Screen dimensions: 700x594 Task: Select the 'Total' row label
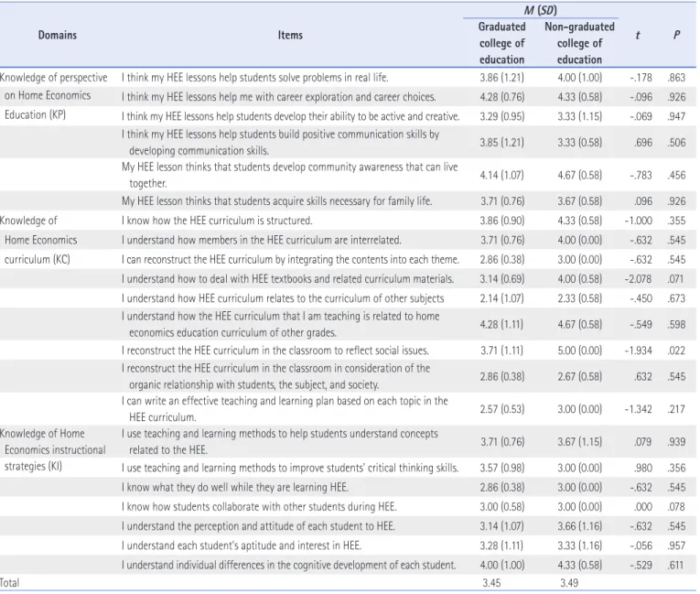[x=9, y=583]
